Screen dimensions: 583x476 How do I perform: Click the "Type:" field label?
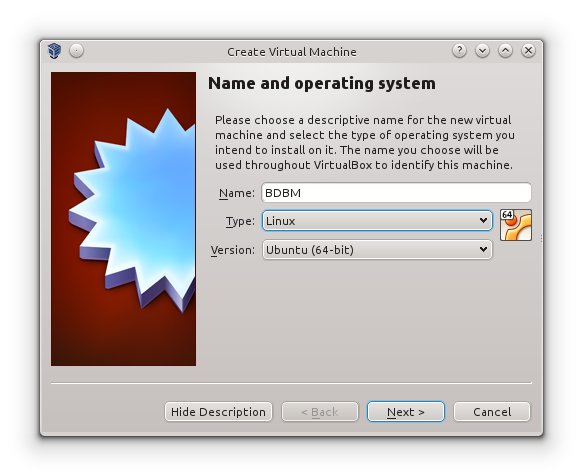(240, 221)
